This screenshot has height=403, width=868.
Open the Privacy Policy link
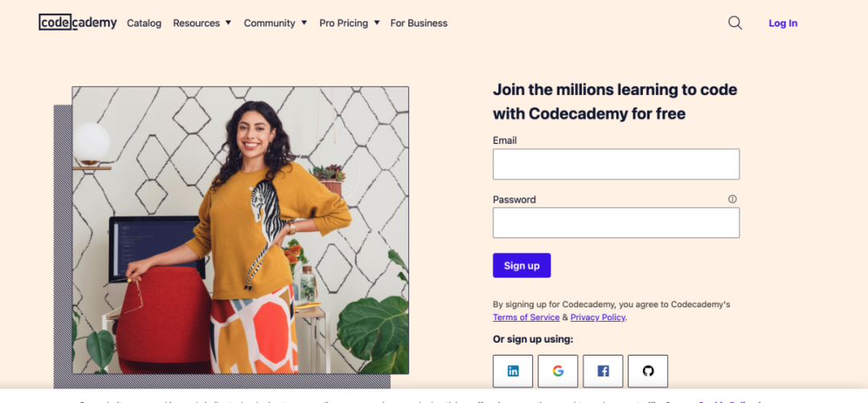coord(597,318)
